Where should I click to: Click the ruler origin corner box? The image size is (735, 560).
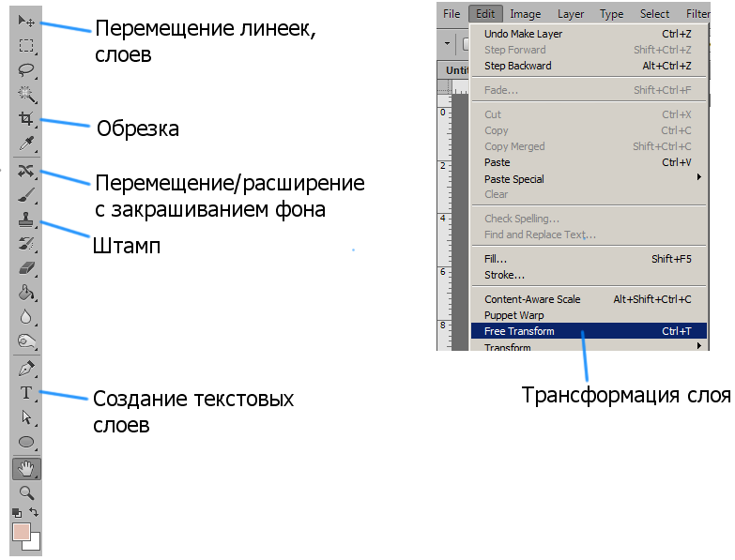(x=444, y=87)
